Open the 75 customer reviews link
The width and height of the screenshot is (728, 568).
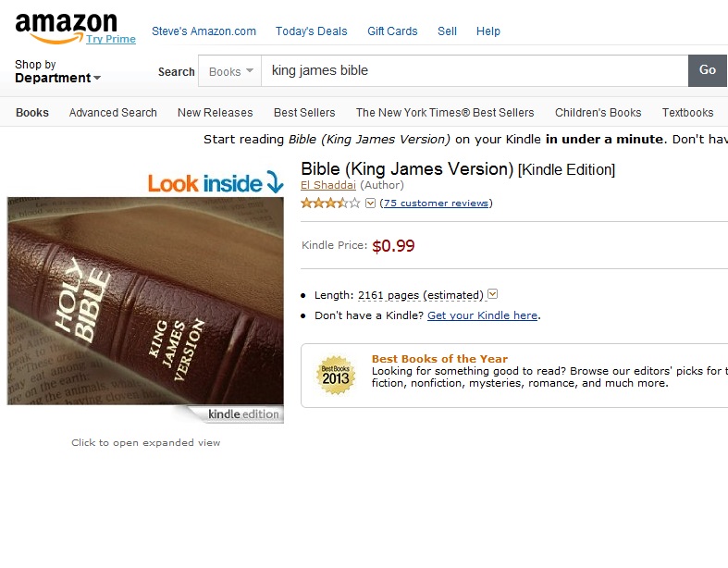tap(436, 203)
